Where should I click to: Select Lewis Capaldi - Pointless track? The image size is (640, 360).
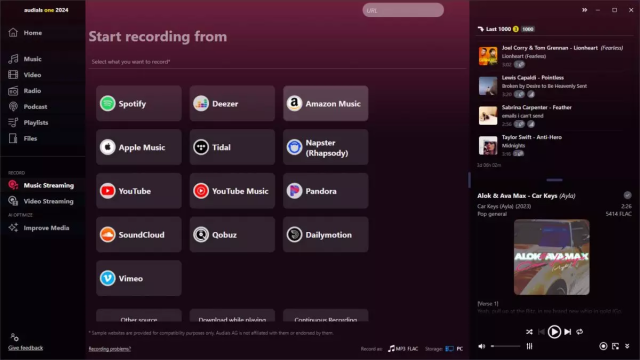coord(551,86)
